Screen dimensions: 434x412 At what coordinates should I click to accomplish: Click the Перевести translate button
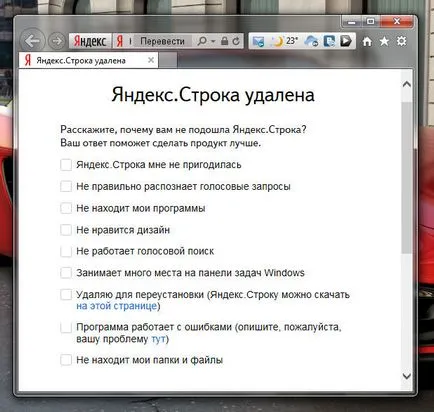pyautogui.click(x=162, y=41)
